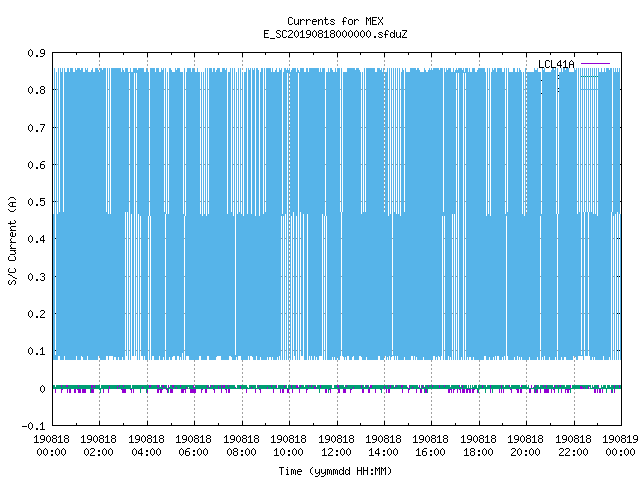The width and height of the screenshot is (640, 480).
Task: Click the y-axis tick label '0.3'
Action: click(x=36, y=277)
